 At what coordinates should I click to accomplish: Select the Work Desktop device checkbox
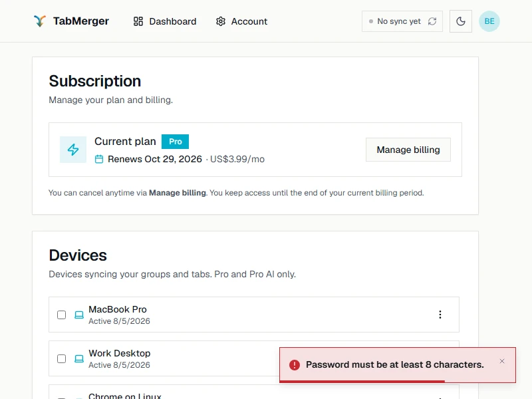(x=61, y=358)
